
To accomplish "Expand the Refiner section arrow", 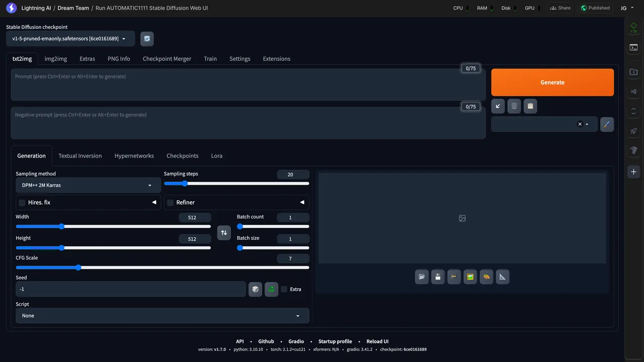I will point(302,202).
